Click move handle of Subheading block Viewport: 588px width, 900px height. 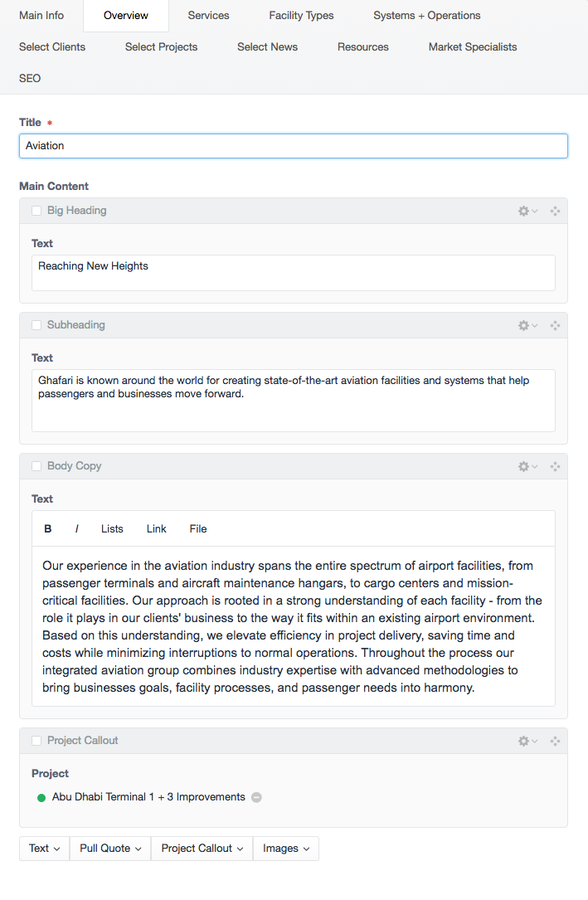[x=555, y=325]
